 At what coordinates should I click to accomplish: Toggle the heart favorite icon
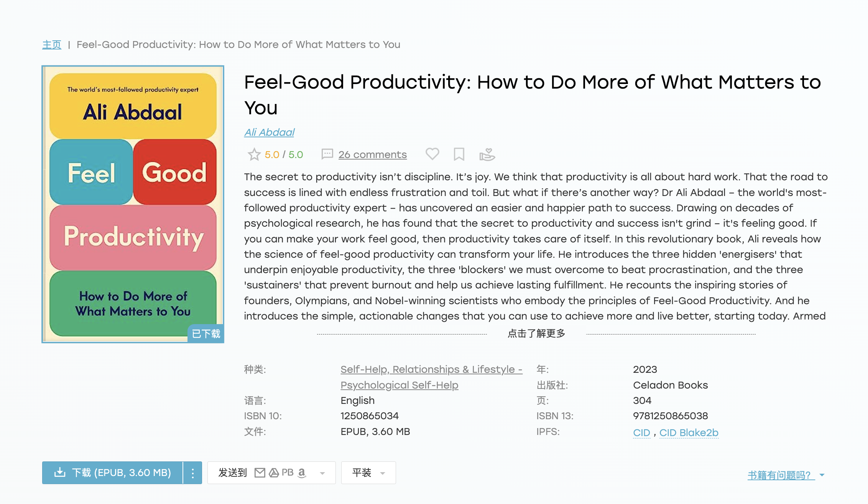(x=432, y=154)
